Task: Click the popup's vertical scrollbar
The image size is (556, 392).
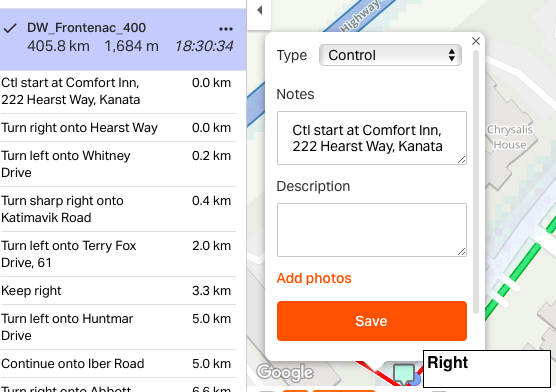Action: [x=476, y=182]
